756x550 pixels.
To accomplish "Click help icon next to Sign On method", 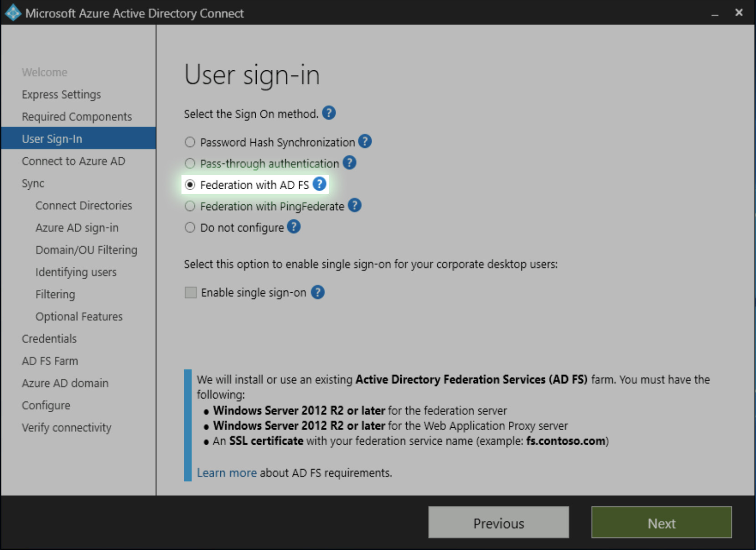I will [x=329, y=113].
